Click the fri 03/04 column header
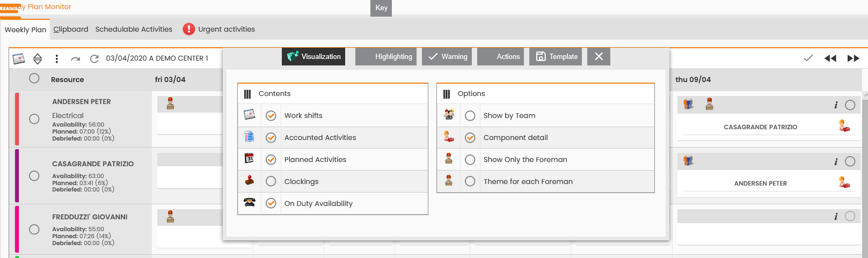This screenshot has height=258, width=868. click(x=170, y=79)
